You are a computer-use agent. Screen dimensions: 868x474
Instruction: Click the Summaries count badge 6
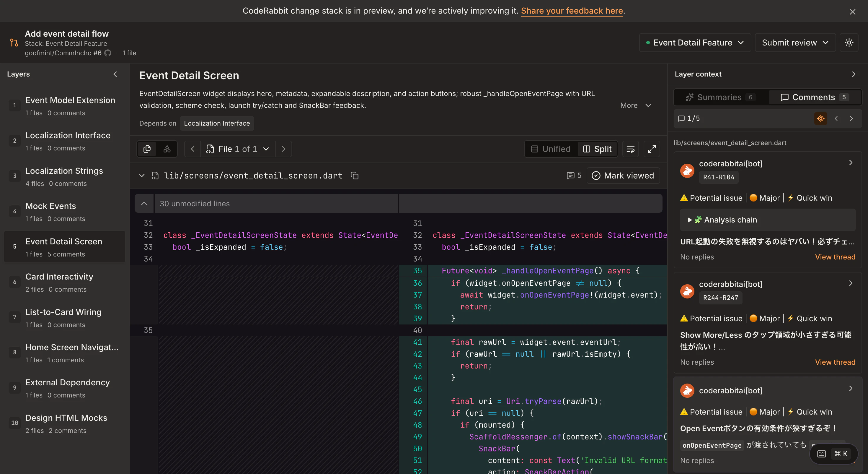tap(750, 97)
